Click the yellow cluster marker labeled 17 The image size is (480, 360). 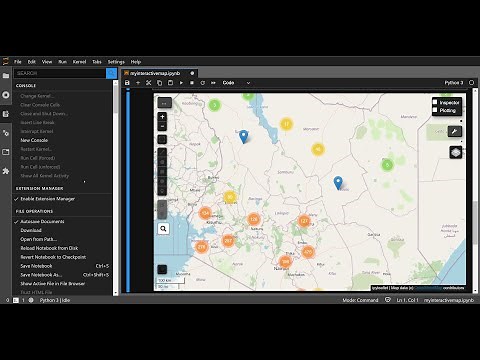point(286,124)
